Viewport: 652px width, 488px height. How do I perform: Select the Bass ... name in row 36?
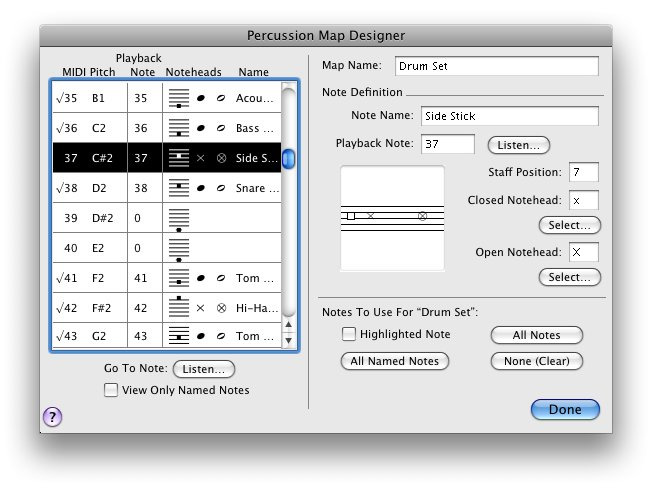point(255,128)
